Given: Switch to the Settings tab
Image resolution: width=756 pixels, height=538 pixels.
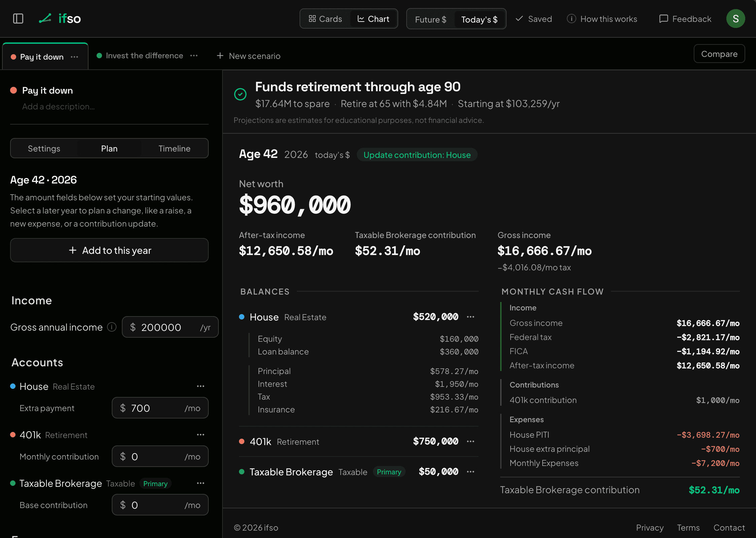Looking at the screenshot, I should tap(44, 148).
